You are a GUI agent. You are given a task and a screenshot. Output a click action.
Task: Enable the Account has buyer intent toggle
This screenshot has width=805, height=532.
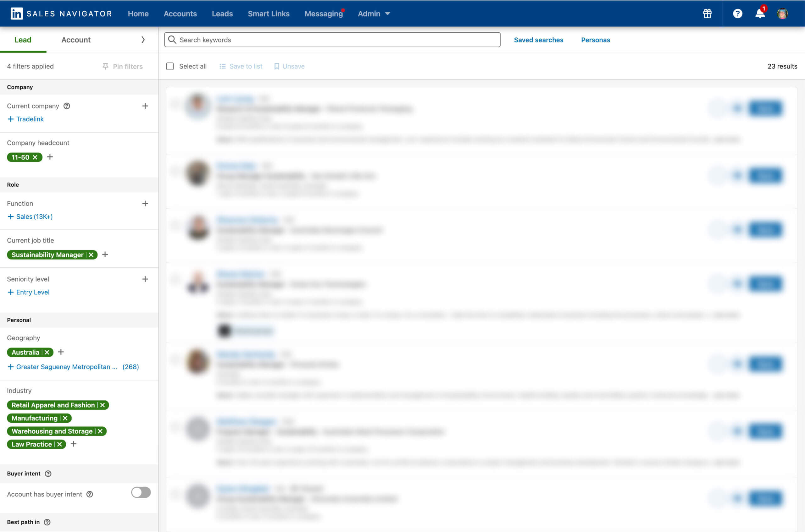(x=141, y=493)
